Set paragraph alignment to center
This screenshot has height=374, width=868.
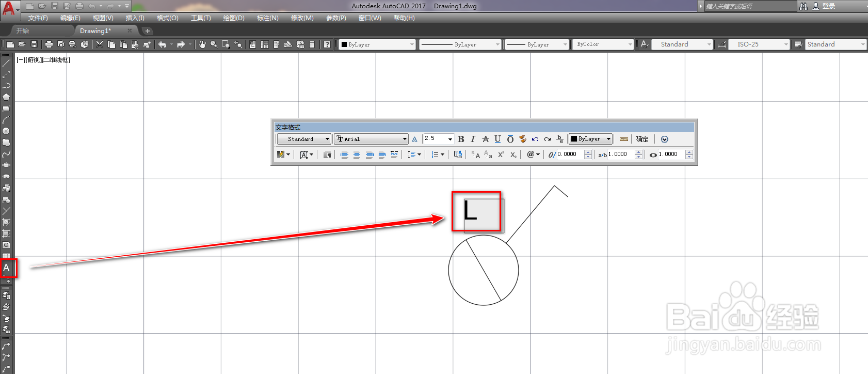(357, 154)
